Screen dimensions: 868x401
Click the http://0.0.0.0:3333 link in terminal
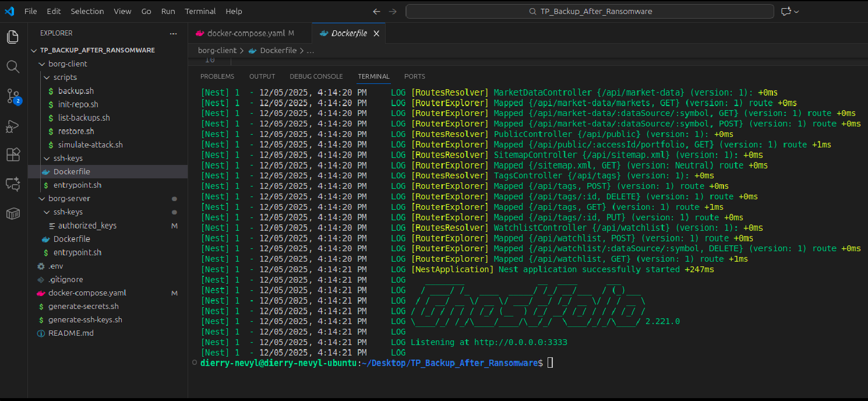520,342
